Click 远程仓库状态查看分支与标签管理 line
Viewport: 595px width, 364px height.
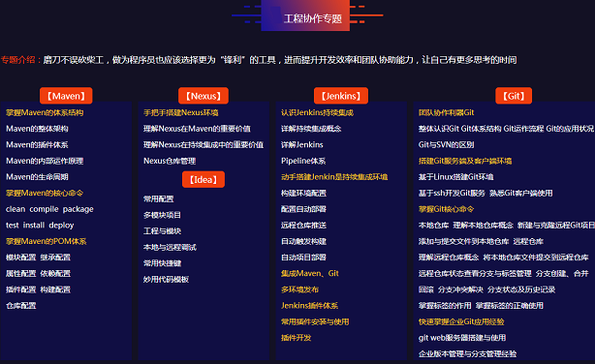pyautogui.click(x=475, y=273)
